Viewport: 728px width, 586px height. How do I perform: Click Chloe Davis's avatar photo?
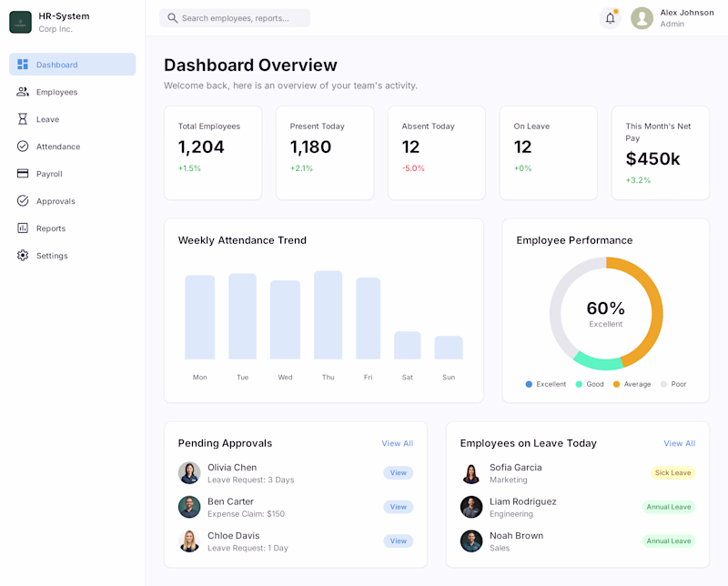click(x=189, y=541)
